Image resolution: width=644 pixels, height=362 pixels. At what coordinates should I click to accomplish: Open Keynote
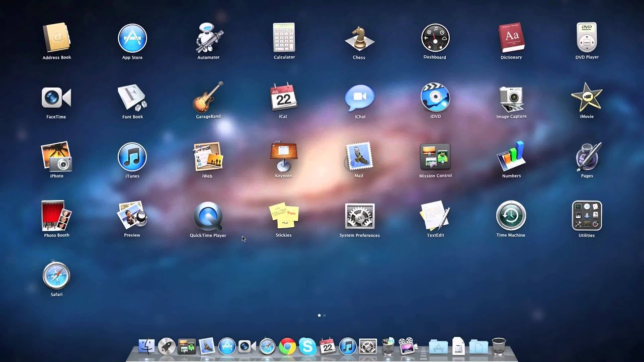tap(283, 157)
